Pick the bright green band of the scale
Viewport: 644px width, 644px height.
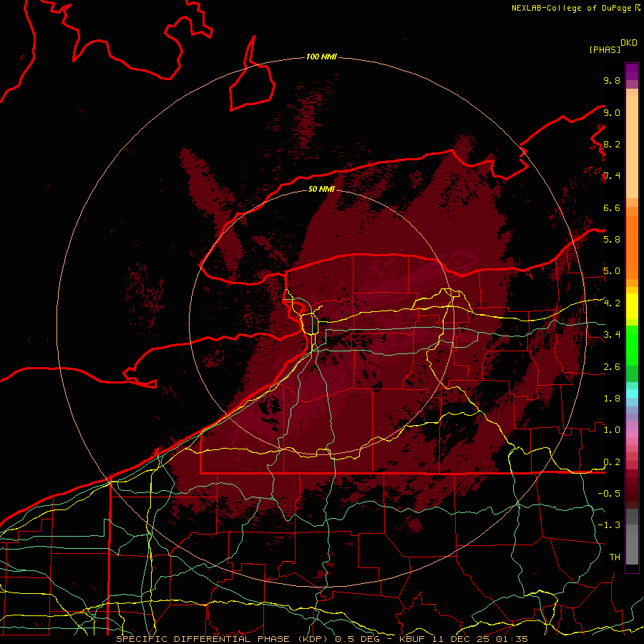pos(632,345)
